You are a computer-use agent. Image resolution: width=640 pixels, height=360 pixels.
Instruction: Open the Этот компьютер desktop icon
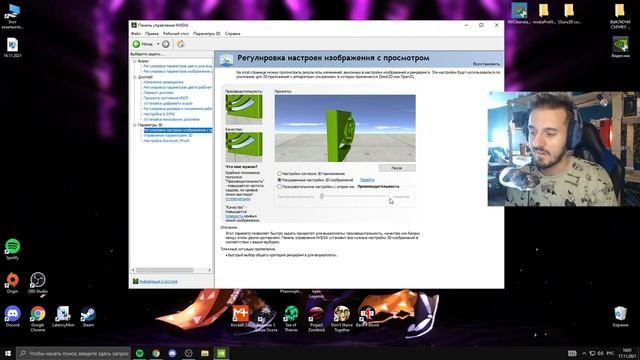coord(13,16)
